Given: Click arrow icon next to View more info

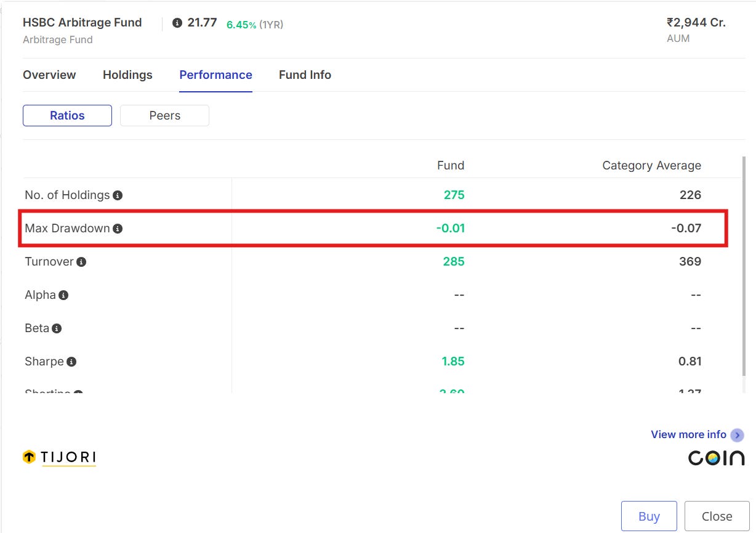Looking at the screenshot, I should pos(737,435).
